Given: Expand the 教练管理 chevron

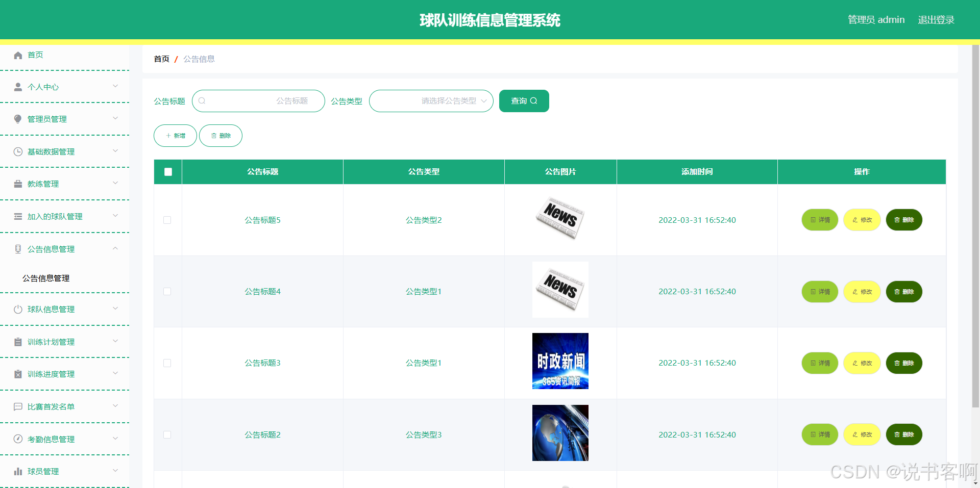Looking at the screenshot, I should [115, 183].
